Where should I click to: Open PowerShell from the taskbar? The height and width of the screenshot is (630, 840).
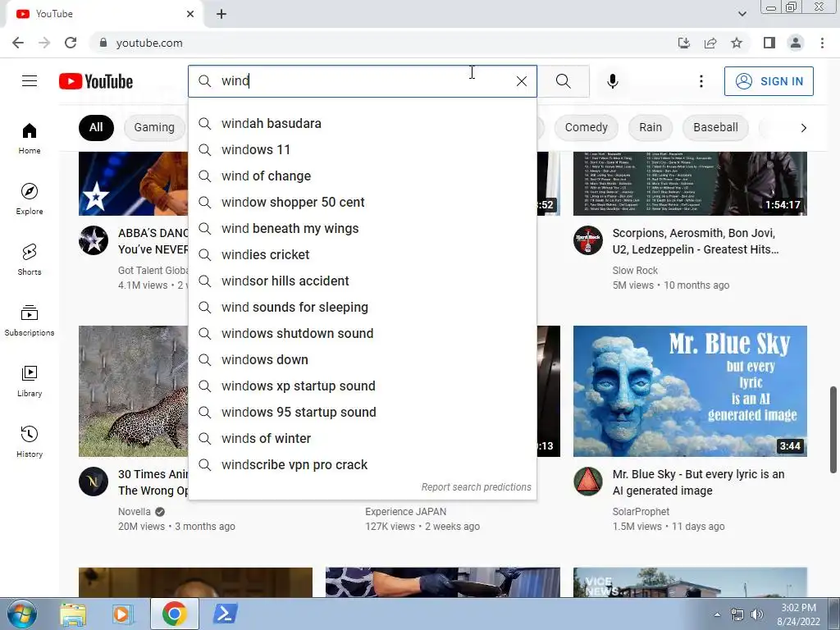point(225,614)
